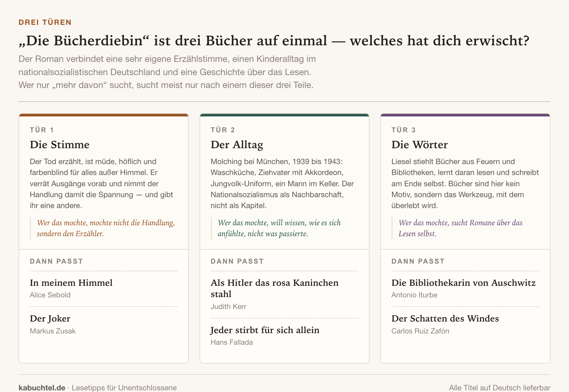Select the title 'Jeder stirbt für sich allein'

point(265,330)
